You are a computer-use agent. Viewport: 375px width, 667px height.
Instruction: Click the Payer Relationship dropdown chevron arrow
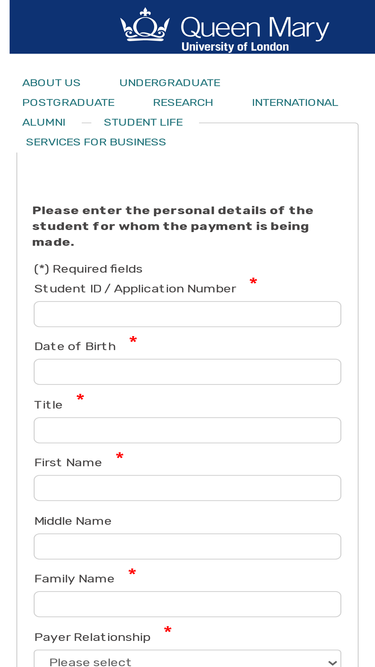point(332,662)
